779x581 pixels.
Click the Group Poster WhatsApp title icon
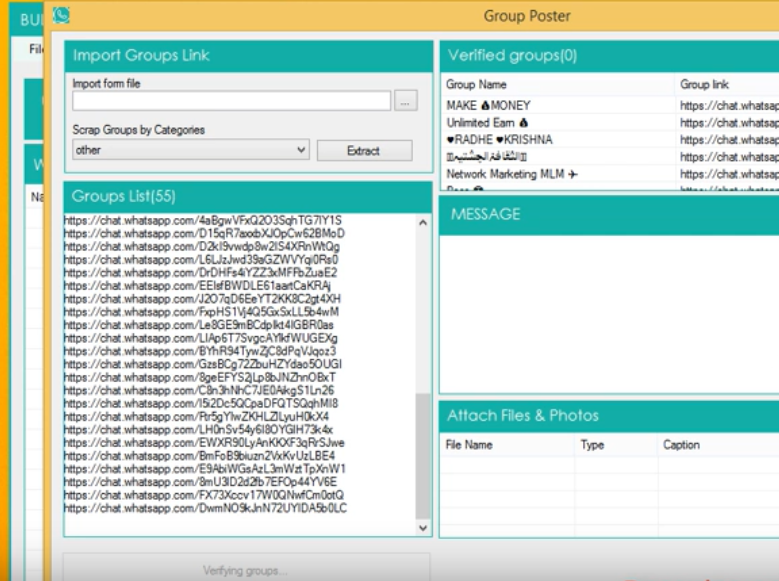coord(61,15)
